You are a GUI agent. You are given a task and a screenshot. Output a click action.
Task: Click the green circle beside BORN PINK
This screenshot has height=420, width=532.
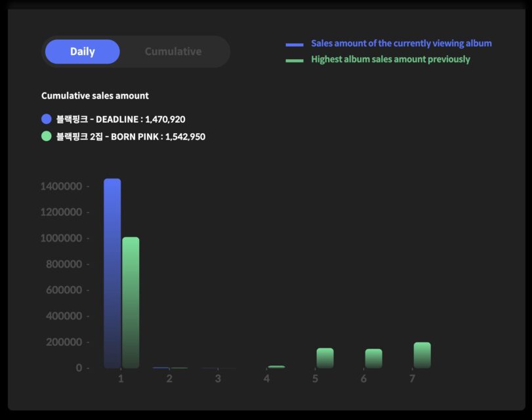47,136
